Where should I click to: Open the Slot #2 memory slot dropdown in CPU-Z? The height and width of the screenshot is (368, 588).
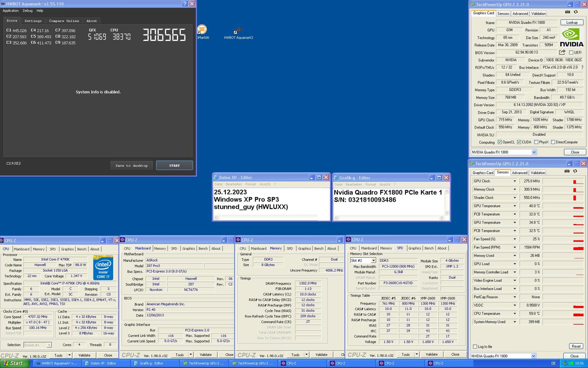pos(373,261)
